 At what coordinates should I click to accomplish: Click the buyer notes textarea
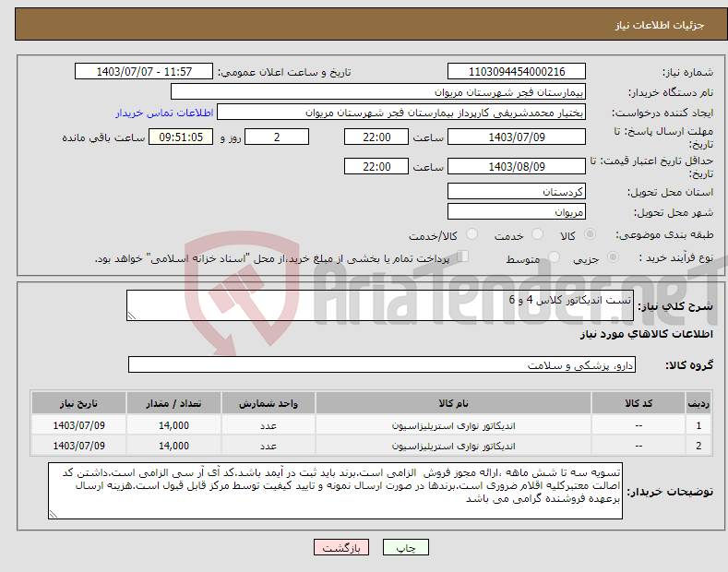[335, 491]
